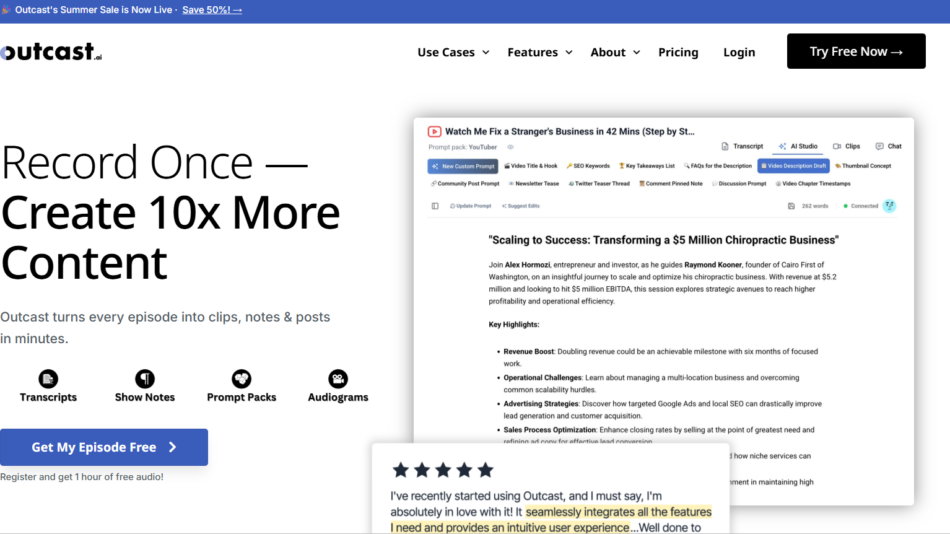950x534 pixels.
Task: Click the Transcripts feature icon
Action: 48,379
